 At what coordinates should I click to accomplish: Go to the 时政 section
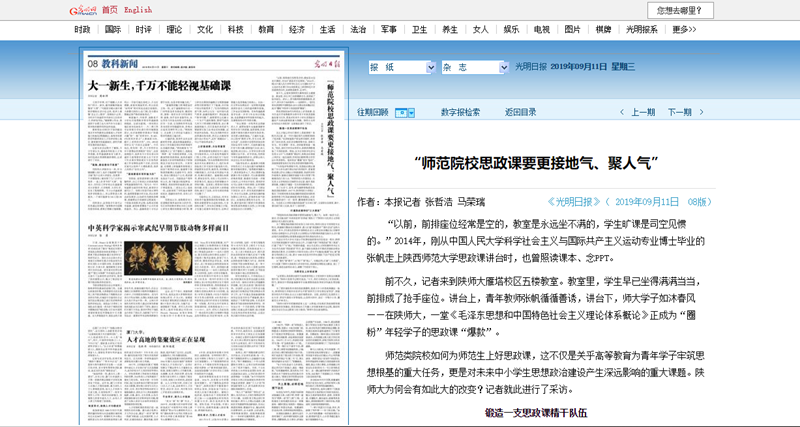pos(82,30)
